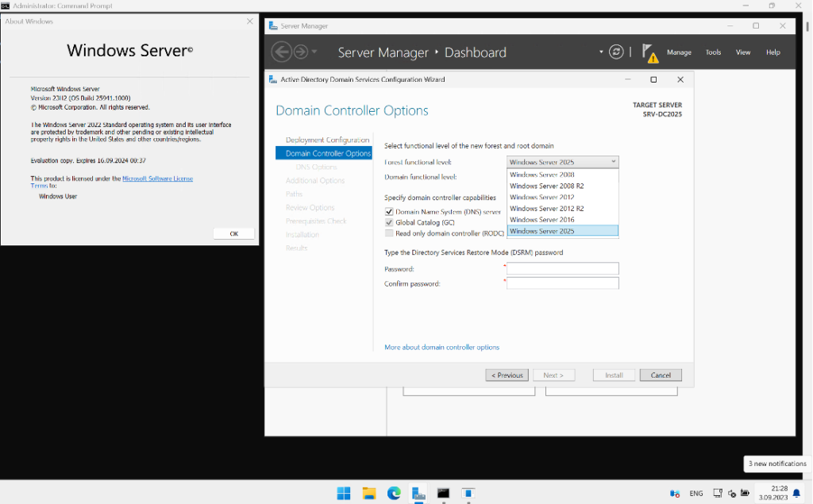Click inside the DSRM Password field

562,268
